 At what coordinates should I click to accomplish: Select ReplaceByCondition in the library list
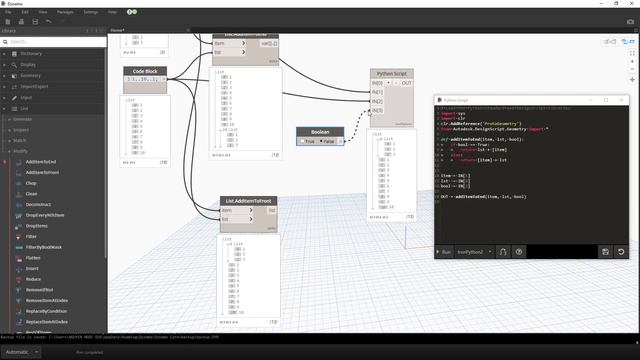(x=46, y=311)
